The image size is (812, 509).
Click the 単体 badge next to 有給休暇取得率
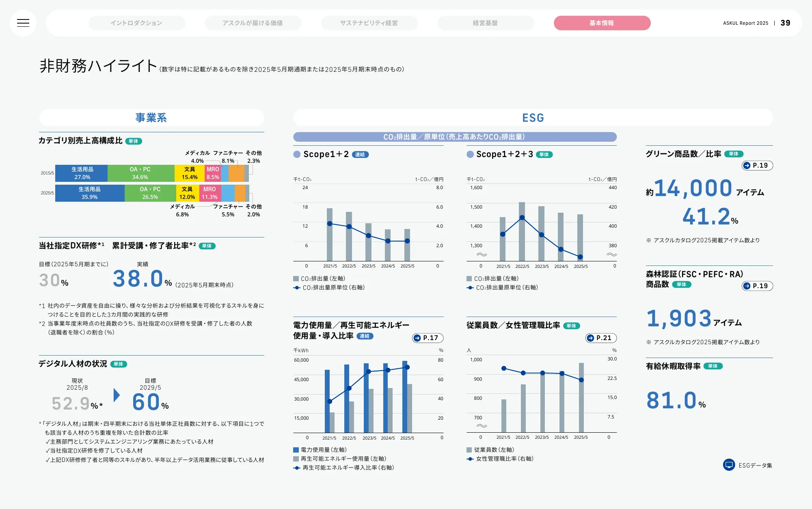pyautogui.click(x=713, y=366)
